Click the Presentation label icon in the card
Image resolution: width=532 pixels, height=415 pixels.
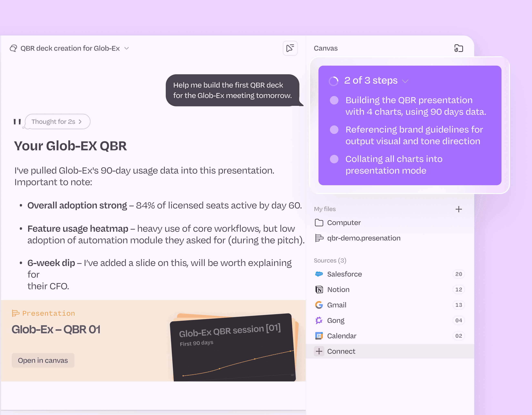coord(16,313)
